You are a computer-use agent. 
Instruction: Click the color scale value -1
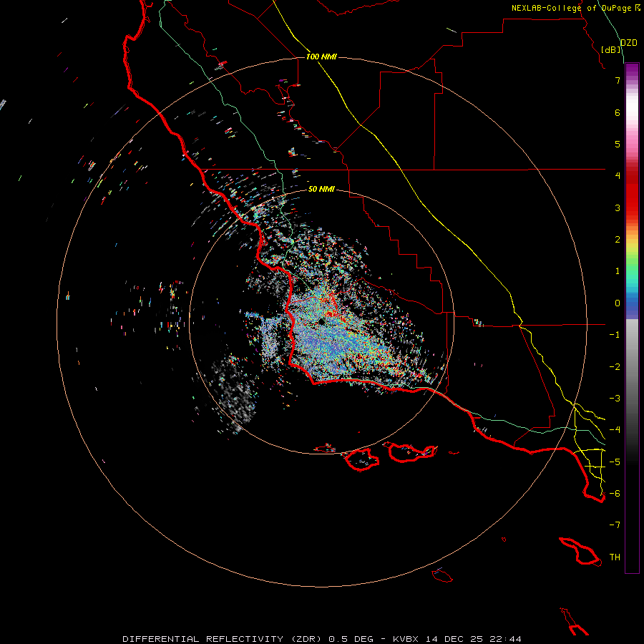click(x=615, y=335)
